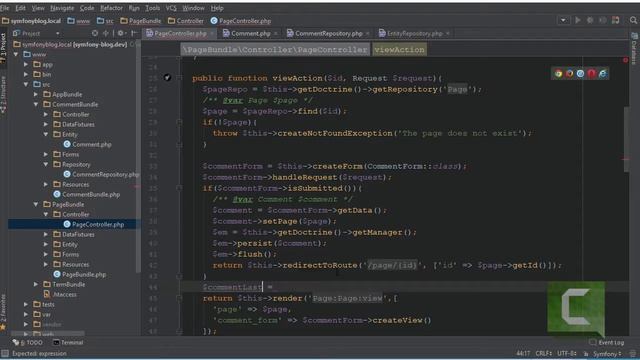
Task: Open the Favorites side tool window tab
Action: point(3,312)
